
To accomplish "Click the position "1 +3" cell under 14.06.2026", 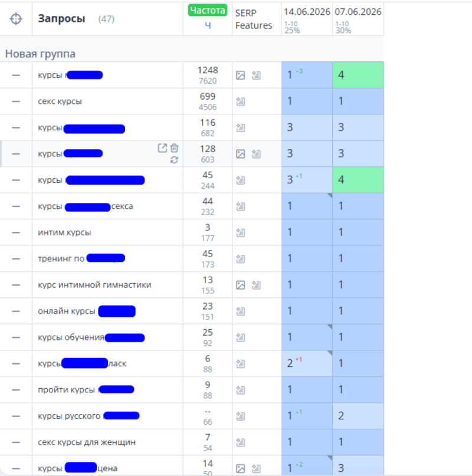I will 307,75.
